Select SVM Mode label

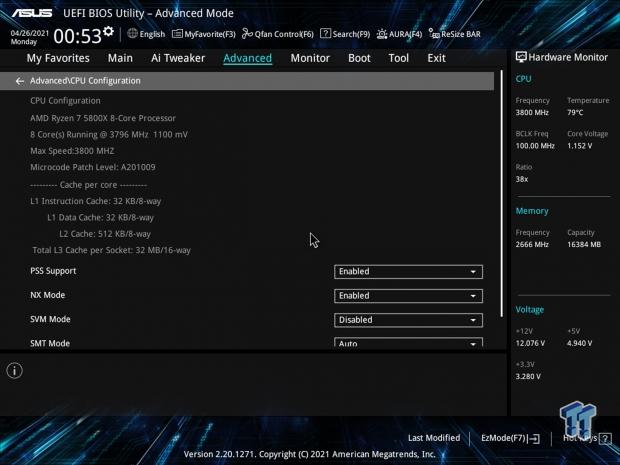pos(50,319)
